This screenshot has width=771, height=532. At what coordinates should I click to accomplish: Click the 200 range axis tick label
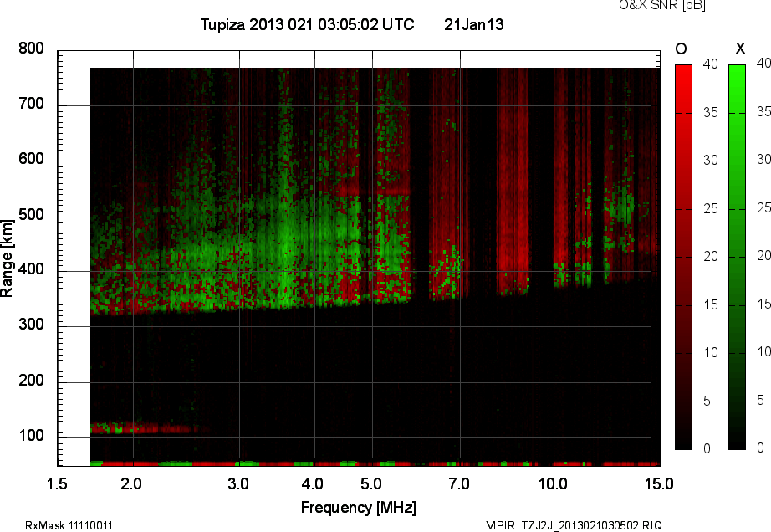point(32,380)
